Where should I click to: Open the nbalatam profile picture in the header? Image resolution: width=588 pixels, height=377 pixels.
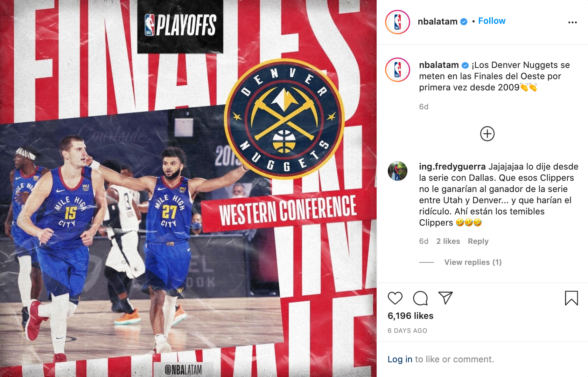pyautogui.click(x=398, y=22)
